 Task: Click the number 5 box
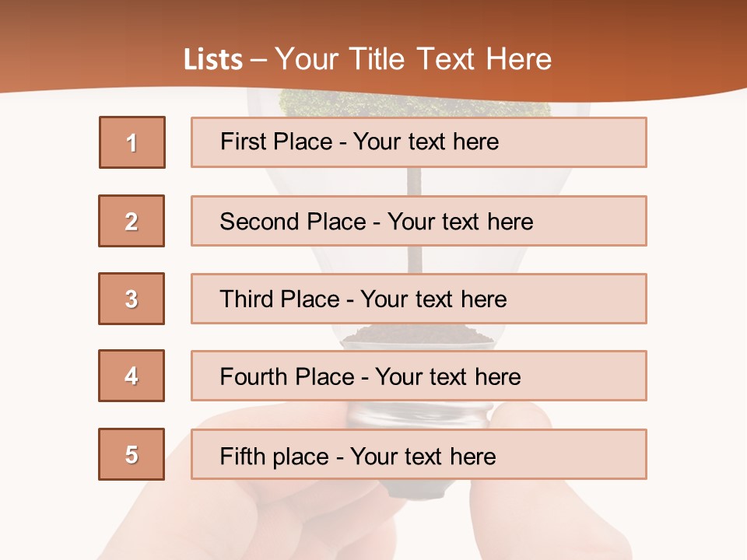[x=132, y=454]
